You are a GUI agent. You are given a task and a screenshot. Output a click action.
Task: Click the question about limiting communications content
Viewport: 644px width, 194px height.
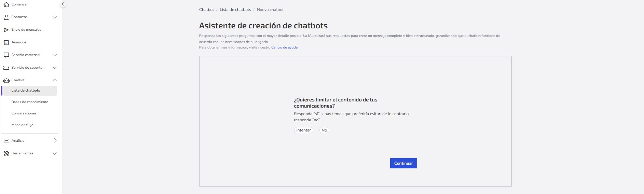[335, 103]
